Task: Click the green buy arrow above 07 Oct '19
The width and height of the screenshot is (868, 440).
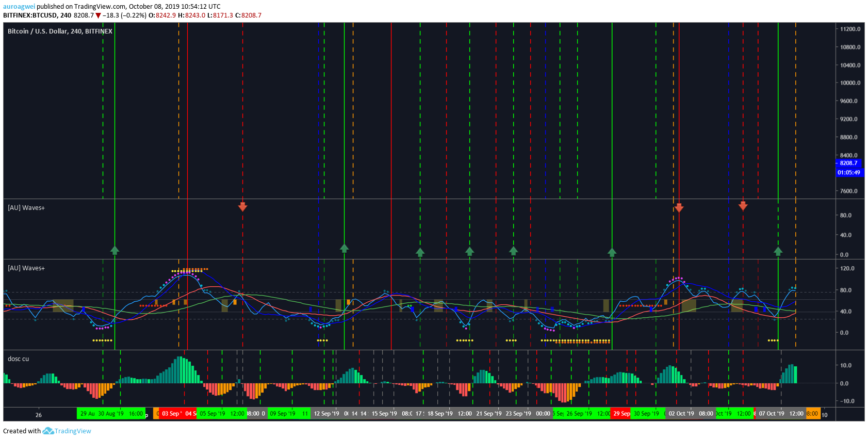Action: tap(778, 251)
